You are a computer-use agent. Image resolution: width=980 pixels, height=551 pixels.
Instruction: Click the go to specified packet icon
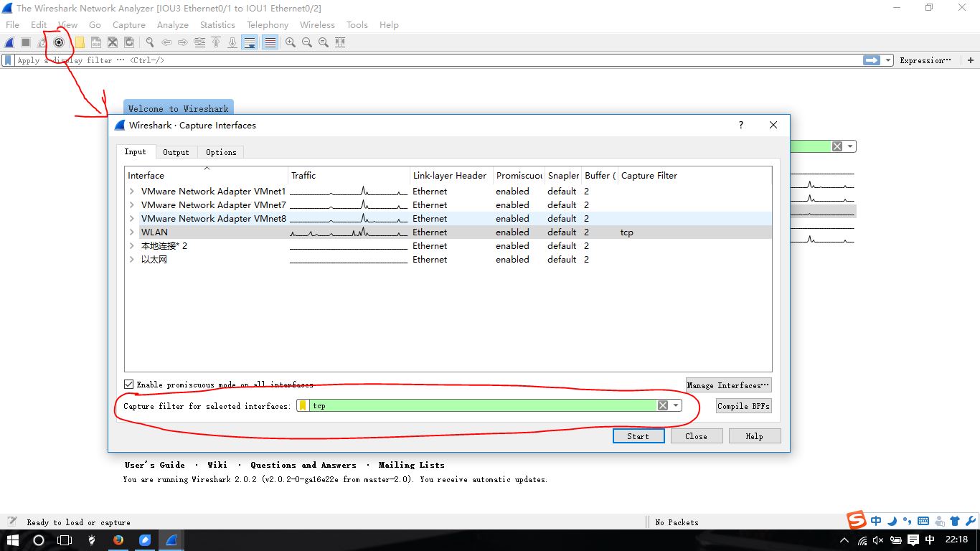tap(199, 42)
